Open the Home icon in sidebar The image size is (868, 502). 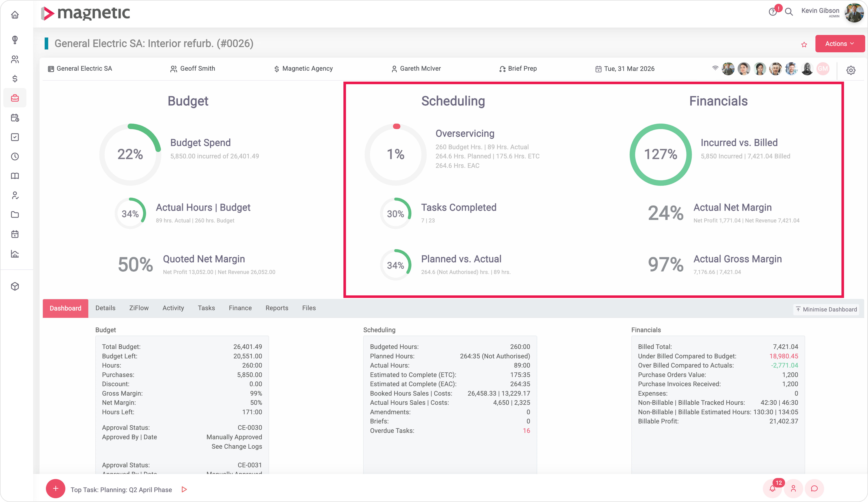(x=15, y=15)
